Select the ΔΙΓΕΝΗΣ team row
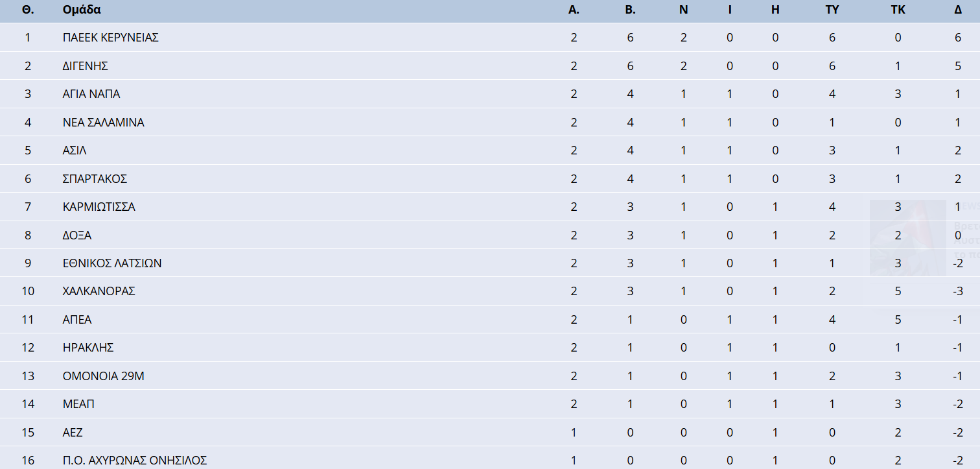Viewport: 980px width, 469px height. 490,66
